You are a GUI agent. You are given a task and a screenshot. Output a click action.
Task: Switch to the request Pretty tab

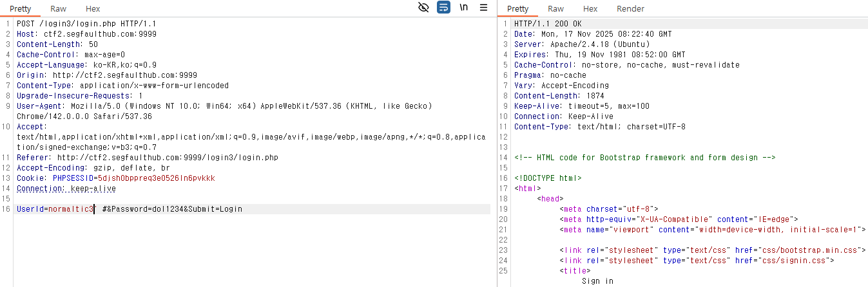click(20, 9)
